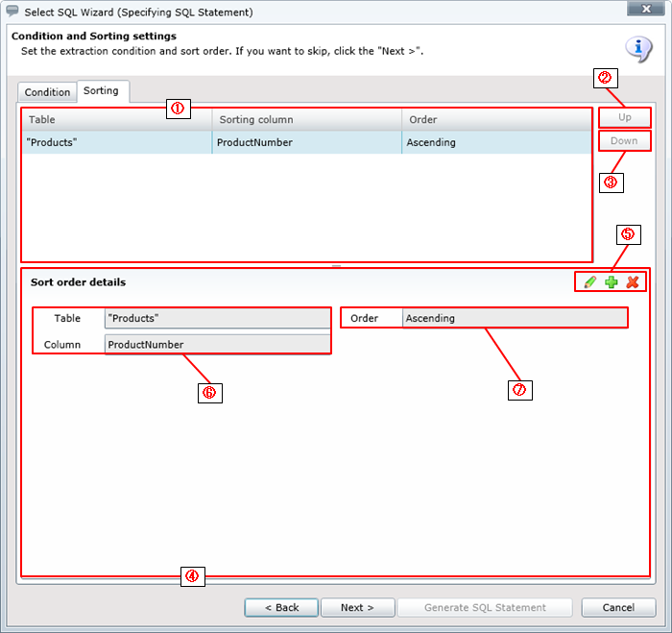Click the Order field showing Ascending

click(514, 318)
